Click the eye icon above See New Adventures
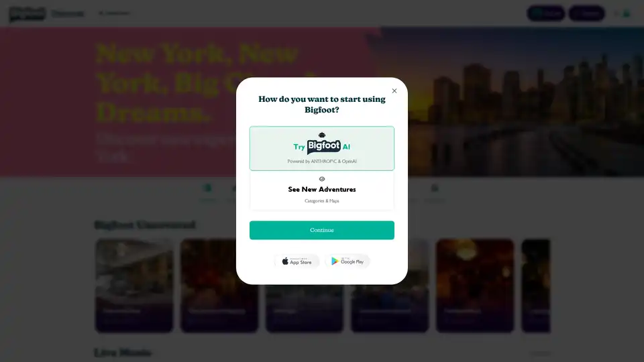The height and width of the screenshot is (362, 644). click(x=321, y=179)
